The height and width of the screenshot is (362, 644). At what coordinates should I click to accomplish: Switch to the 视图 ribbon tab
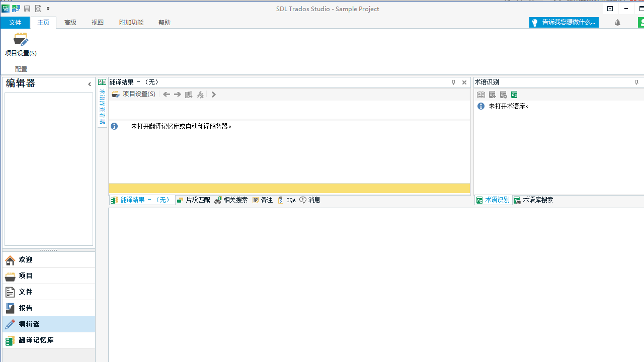coord(97,22)
